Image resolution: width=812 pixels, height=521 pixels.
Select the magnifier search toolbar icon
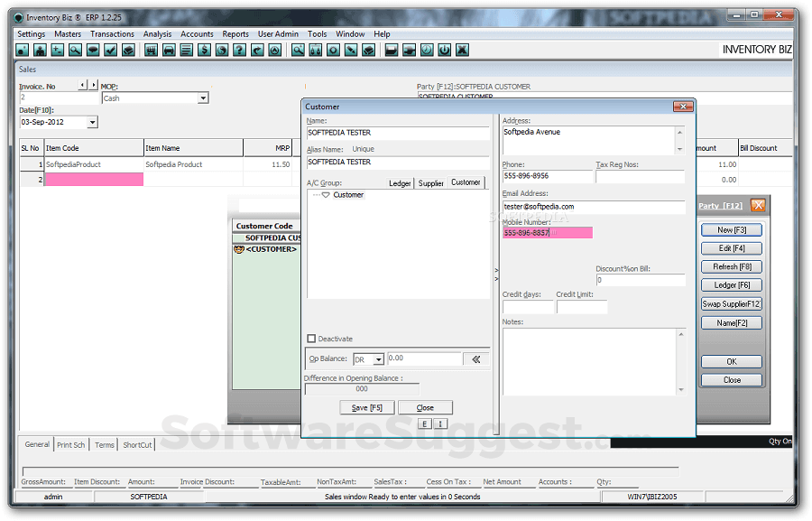[76, 51]
